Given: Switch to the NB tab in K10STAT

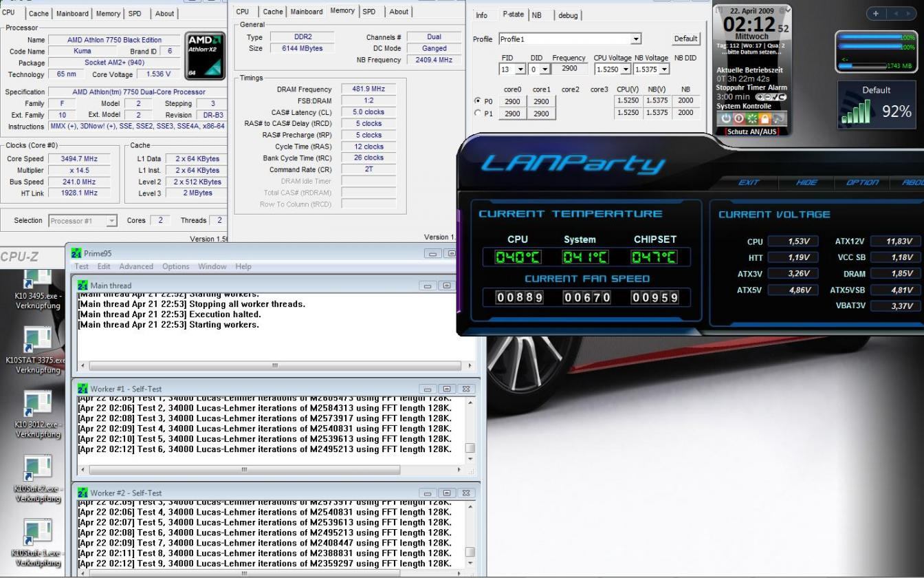Looking at the screenshot, I should pyautogui.click(x=536, y=15).
